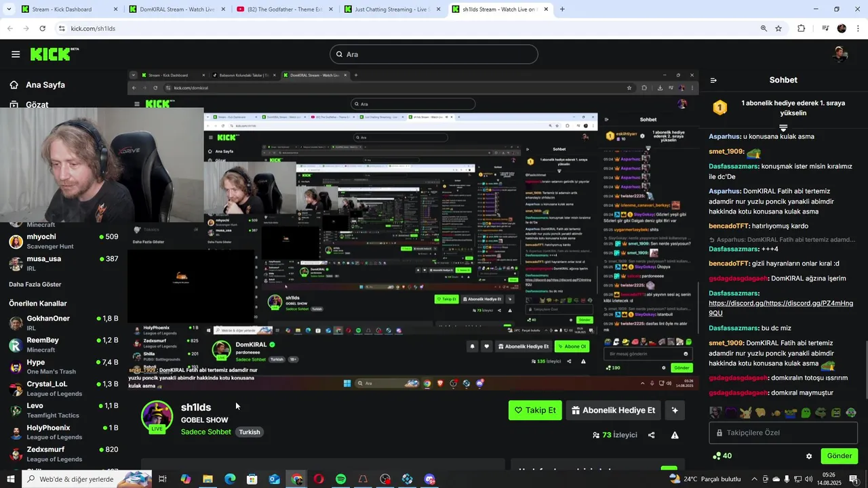Screen dimensions: 868x488
Task: Click the kick.com/sh1lds address bar
Action: tap(407, 28)
